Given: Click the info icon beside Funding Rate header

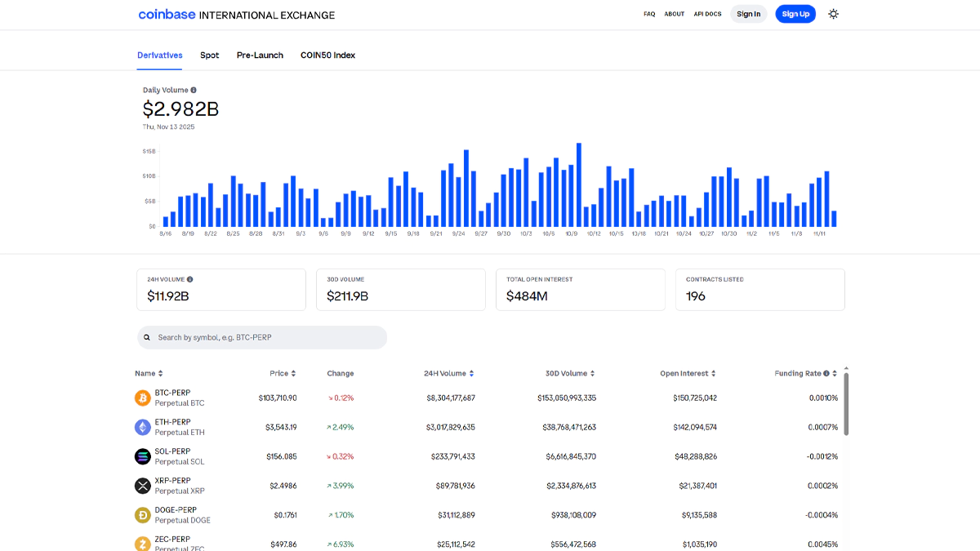Looking at the screenshot, I should (x=826, y=373).
